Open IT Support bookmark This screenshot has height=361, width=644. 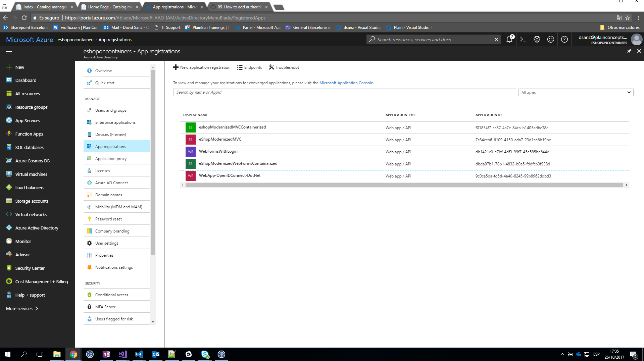[x=167, y=28]
